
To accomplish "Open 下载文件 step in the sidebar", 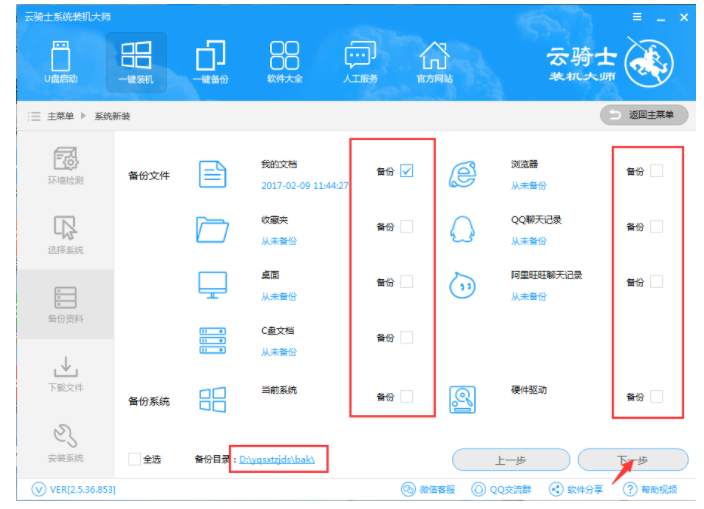I will (66, 374).
